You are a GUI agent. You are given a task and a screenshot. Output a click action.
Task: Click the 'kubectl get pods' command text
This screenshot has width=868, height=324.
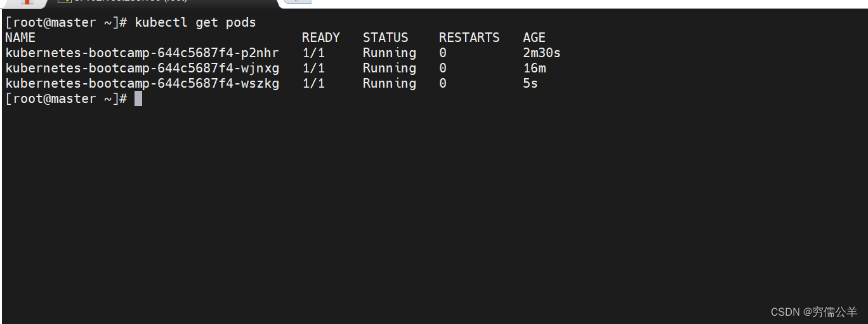(195, 23)
